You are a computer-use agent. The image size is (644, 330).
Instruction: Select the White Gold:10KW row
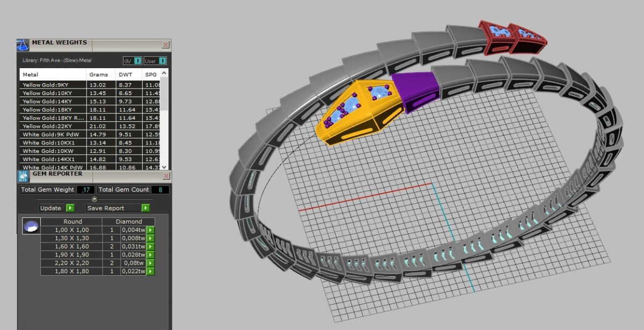(90, 151)
